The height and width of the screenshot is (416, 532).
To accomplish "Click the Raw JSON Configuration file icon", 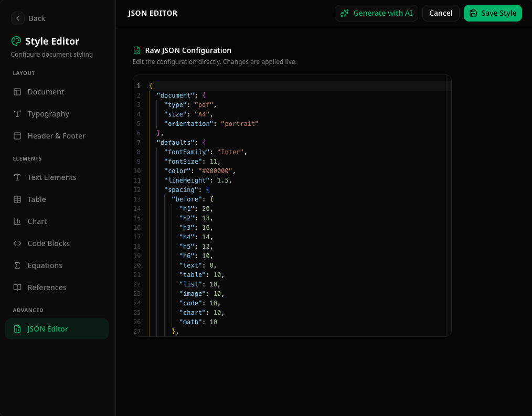I will 136,50.
